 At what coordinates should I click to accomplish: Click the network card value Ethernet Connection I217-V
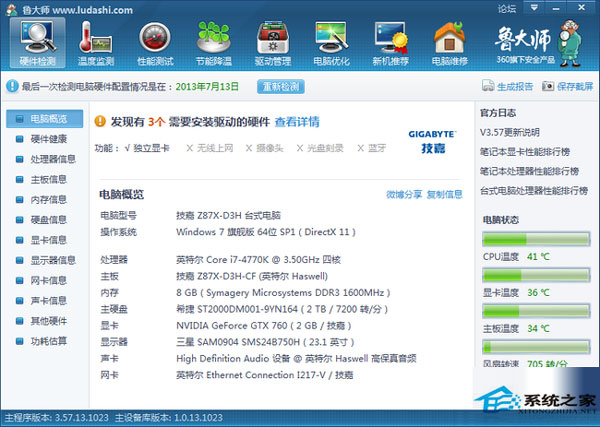pyautogui.click(x=265, y=375)
